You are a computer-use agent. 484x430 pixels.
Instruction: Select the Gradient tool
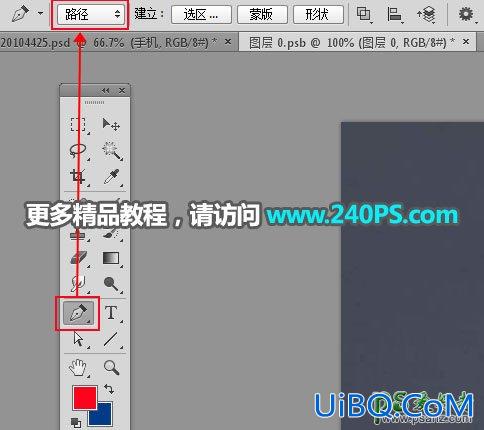click(111, 258)
